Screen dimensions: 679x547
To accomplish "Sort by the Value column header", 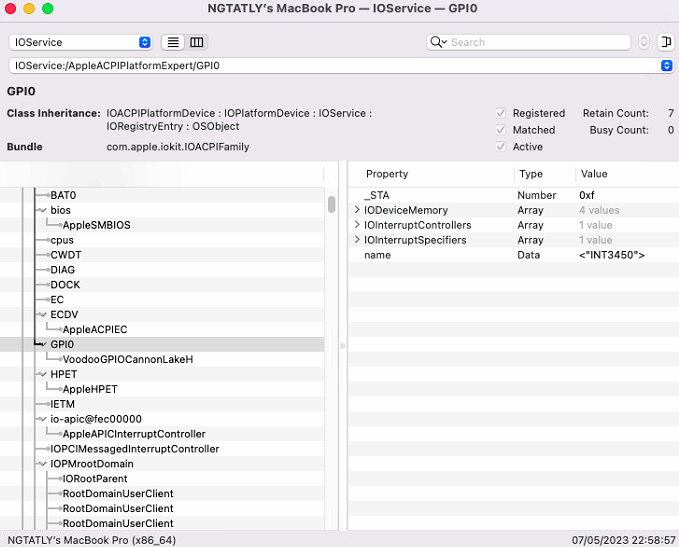I will 593,174.
